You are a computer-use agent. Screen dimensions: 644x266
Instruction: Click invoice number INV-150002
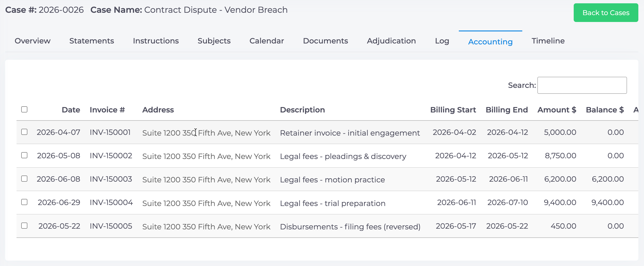tap(111, 155)
